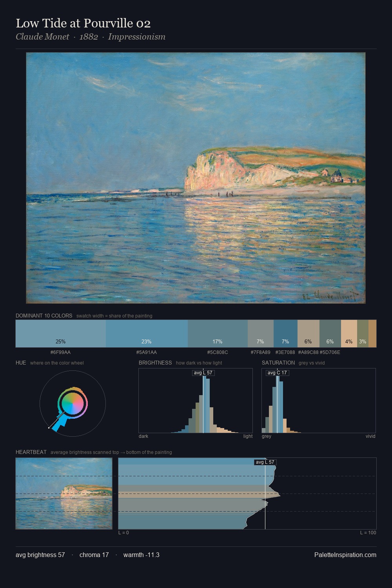Click "how dark vs how light" caption
This screenshot has height=588, width=392.
click(199, 363)
